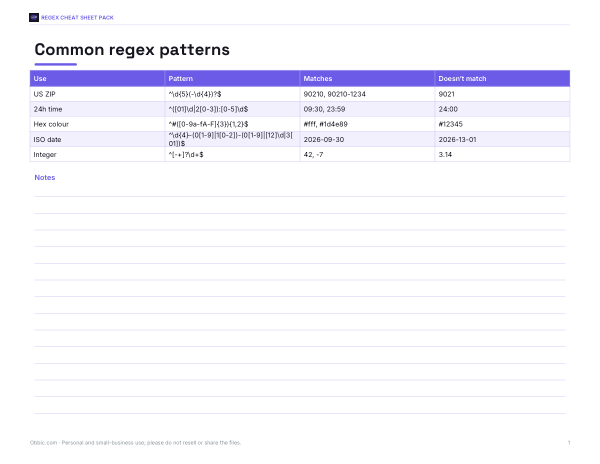Click the '90210, 90210-1234' matches cell
Screen dimensions: 600x464
(x=367, y=94)
